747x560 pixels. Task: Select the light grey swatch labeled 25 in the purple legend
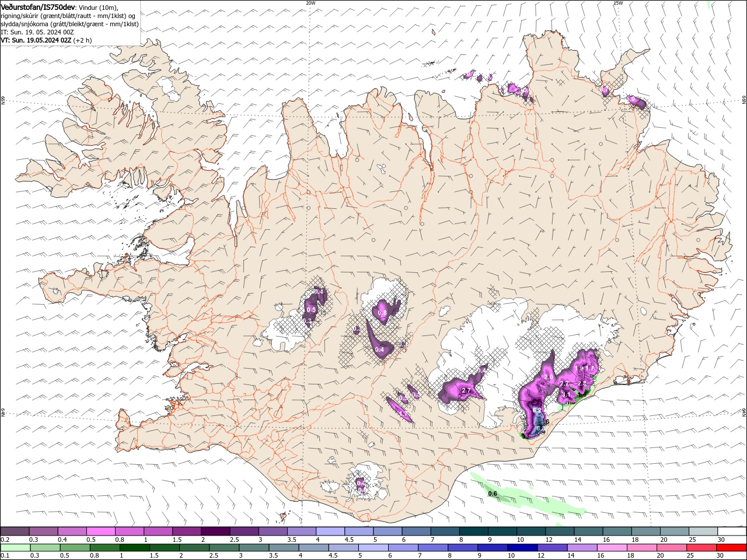(x=704, y=531)
